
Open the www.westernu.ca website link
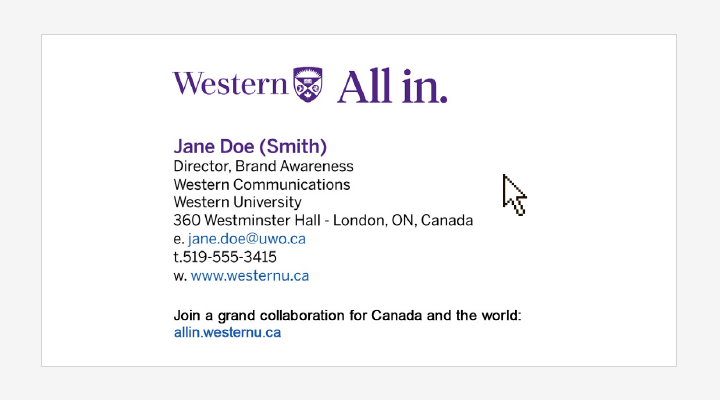250,275
